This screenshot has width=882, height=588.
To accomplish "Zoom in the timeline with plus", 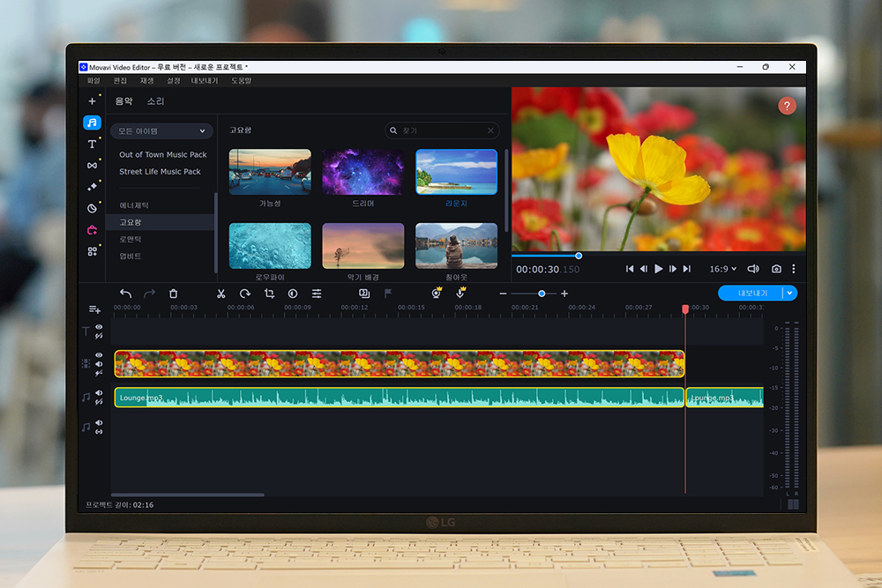I will point(564,294).
